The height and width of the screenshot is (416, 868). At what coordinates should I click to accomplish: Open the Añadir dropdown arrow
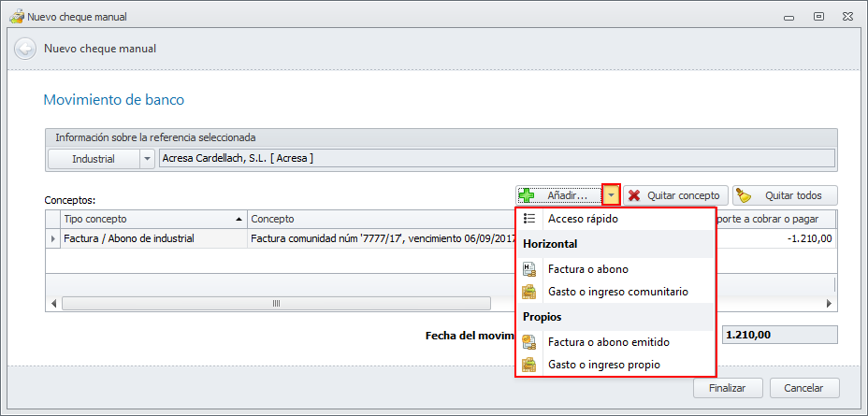click(x=612, y=195)
